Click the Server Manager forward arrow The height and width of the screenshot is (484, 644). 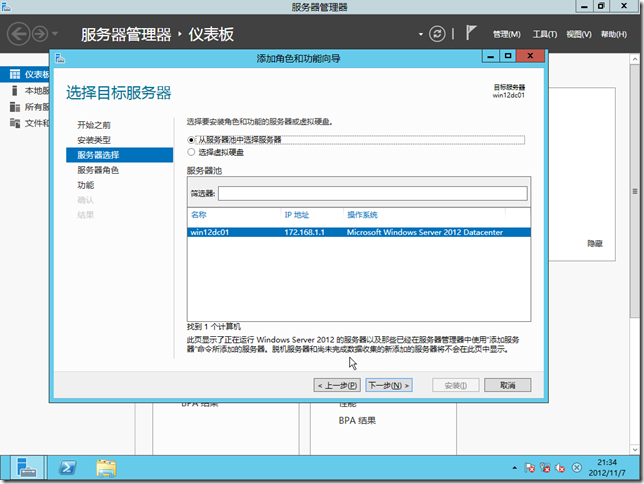(40, 34)
